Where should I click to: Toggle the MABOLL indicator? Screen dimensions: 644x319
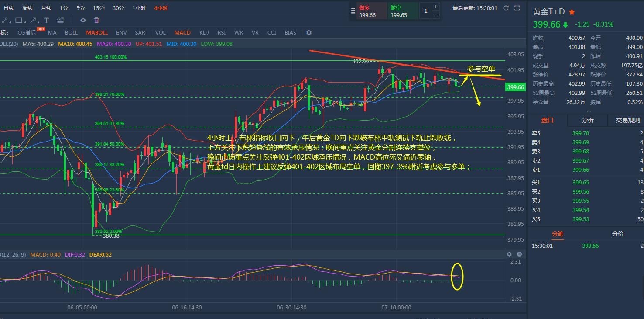pyautogui.click(x=97, y=33)
